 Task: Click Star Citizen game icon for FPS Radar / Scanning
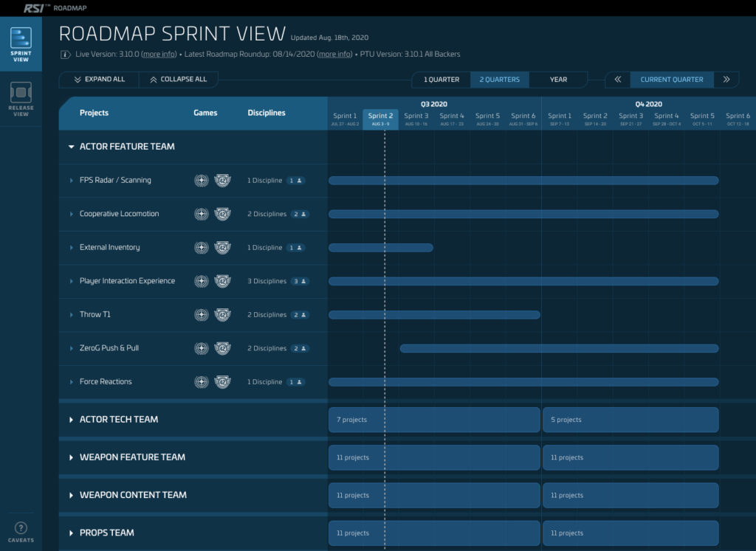(x=201, y=181)
